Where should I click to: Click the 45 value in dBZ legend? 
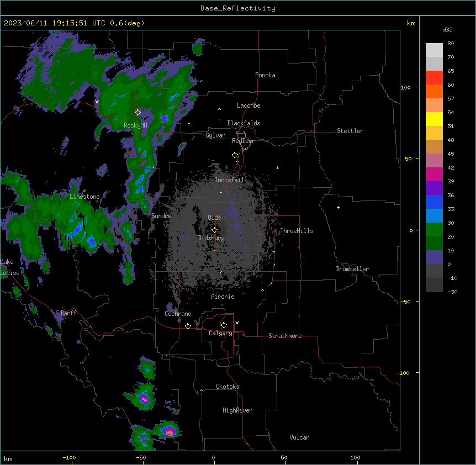coord(451,154)
